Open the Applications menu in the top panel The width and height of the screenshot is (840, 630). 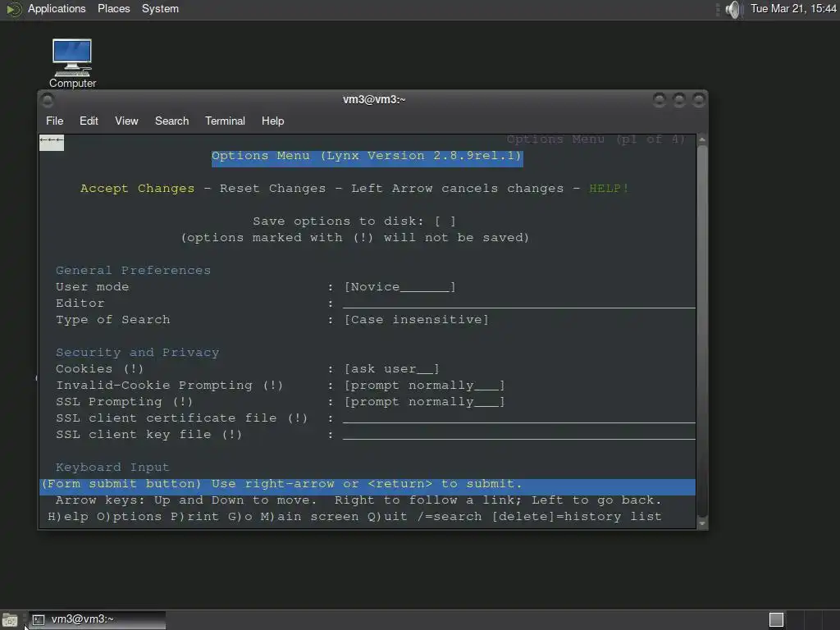pos(57,9)
